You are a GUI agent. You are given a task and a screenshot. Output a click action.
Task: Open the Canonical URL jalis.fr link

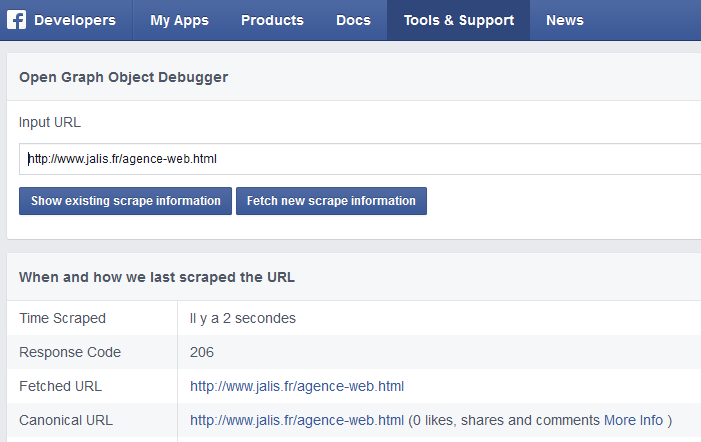pyautogui.click(x=297, y=419)
